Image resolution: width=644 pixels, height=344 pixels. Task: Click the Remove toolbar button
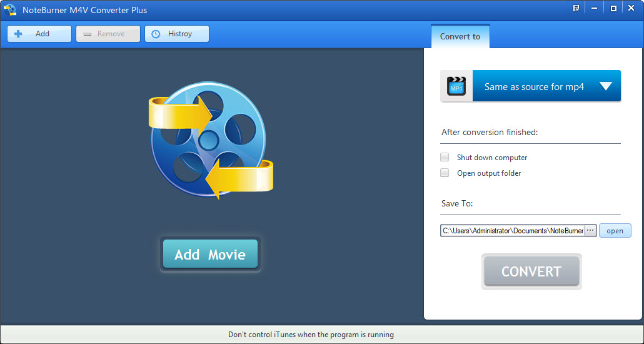click(x=108, y=34)
